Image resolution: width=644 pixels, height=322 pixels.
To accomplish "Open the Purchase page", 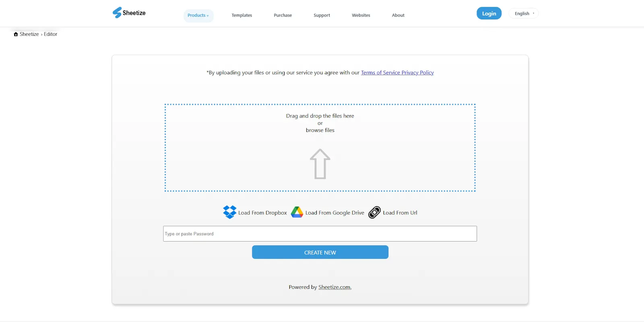I will pos(283,15).
